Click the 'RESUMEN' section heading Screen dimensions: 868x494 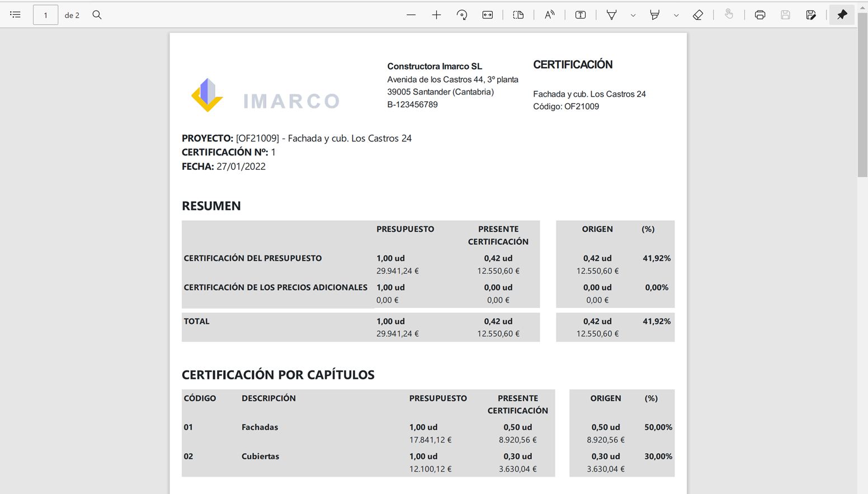[211, 206]
